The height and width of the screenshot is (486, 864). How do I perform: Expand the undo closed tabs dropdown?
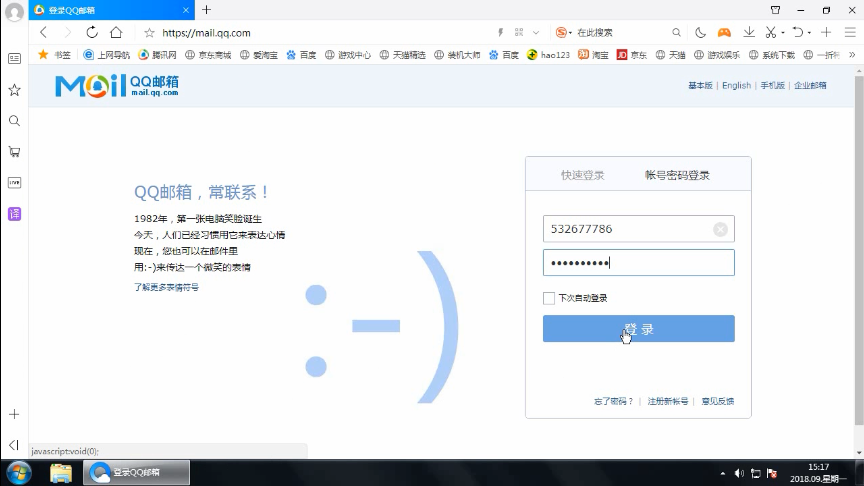(809, 33)
